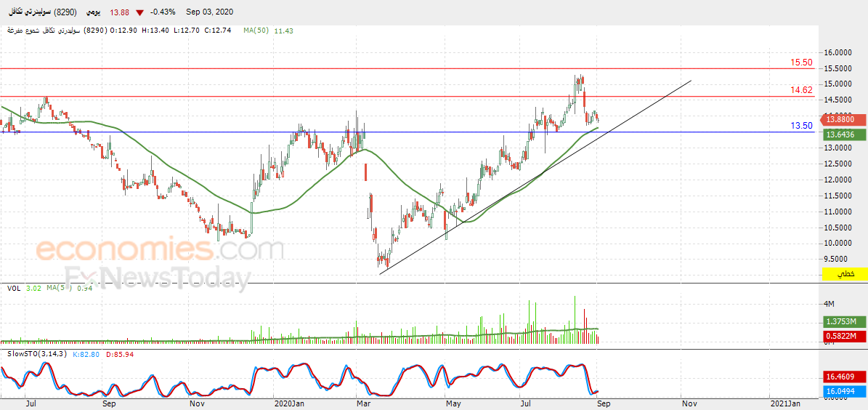Click the 14.62 resistance line label
Image resolution: width=868 pixels, height=410 pixels.
tap(801, 89)
